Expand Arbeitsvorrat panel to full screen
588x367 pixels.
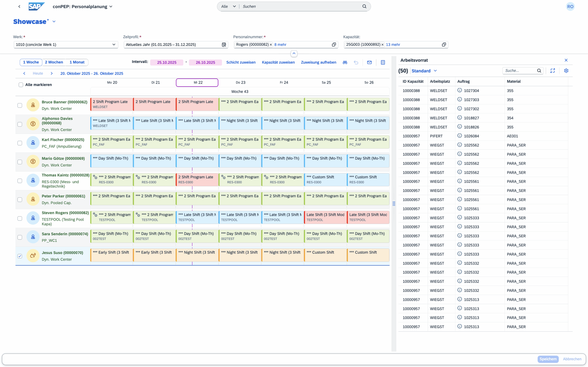pyautogui.click(x=553, y=71)
